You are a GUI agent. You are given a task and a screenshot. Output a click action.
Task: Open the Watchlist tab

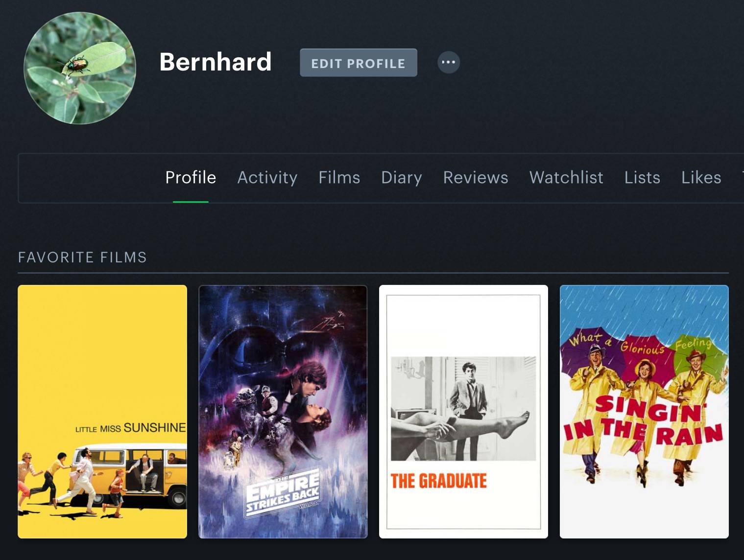tap(566, 177)
